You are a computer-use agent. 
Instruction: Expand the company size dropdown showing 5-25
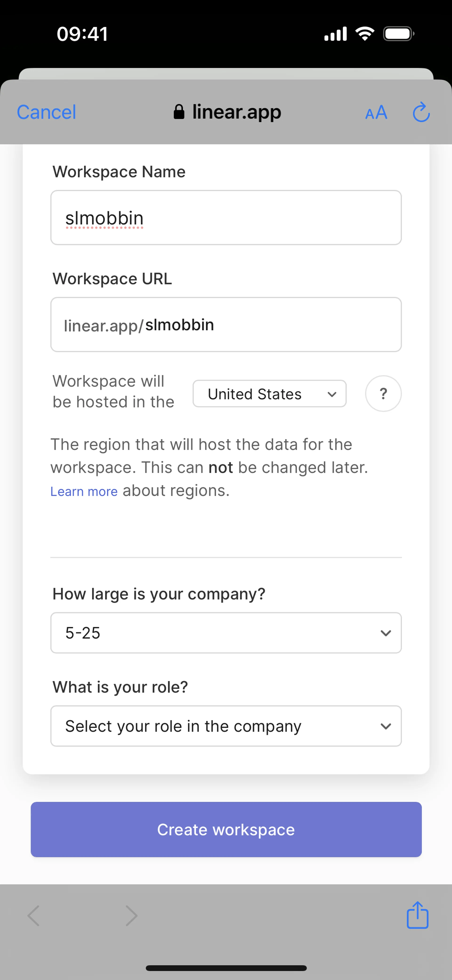[x=226, y=633]
